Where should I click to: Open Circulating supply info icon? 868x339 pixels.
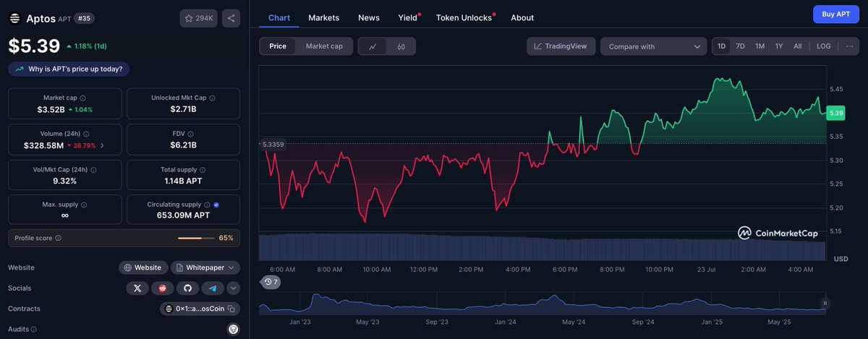(207, 205)
